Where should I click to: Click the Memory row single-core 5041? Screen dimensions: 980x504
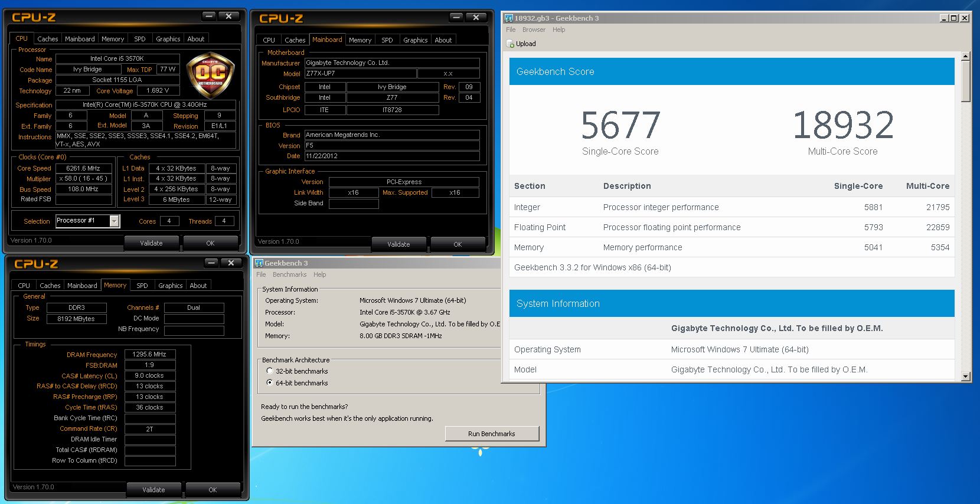(x=873, y=247)
